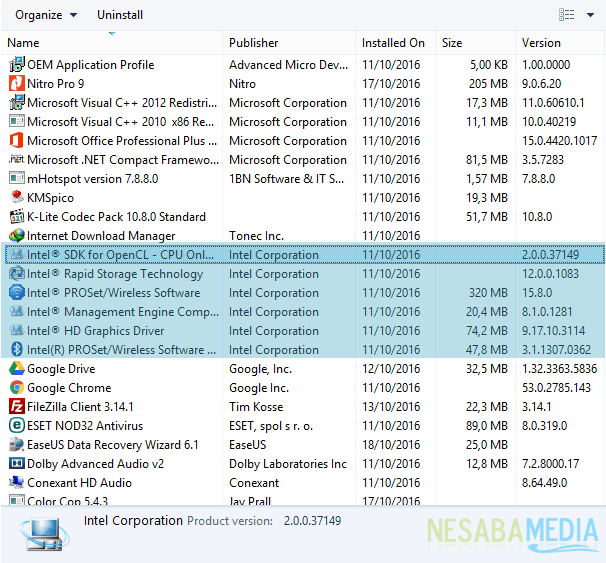The width and height of the screenshot is (606, 563).
Task: Click the '12/10/2016' installed date
Action: [391, 369]
